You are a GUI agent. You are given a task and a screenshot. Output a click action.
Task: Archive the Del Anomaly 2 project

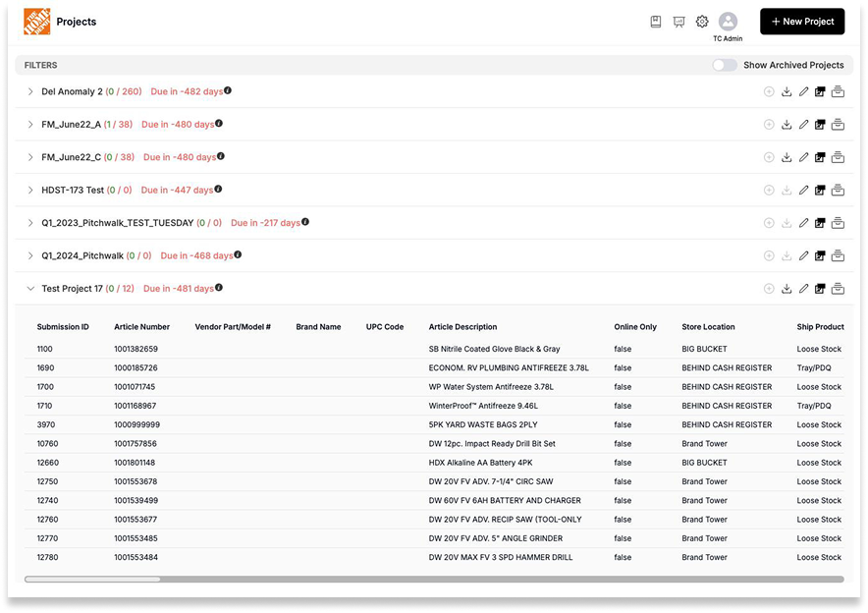(839, 91)
